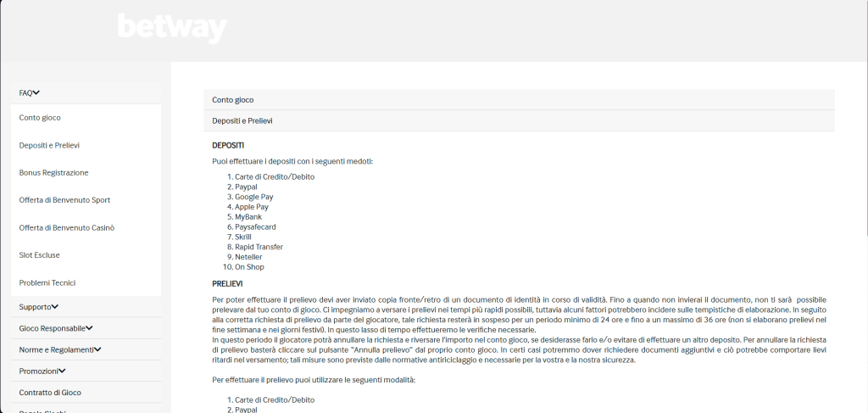The image size is (868, 413).
Task: Select Depositi e Prelievi sidebar item
Action: (x=49, y=145)
